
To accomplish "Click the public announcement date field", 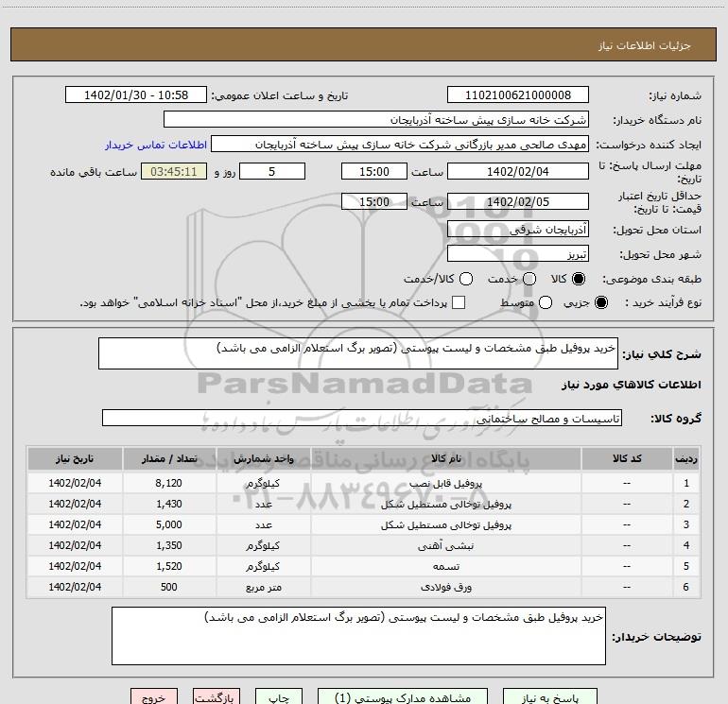I will point(136,94).
